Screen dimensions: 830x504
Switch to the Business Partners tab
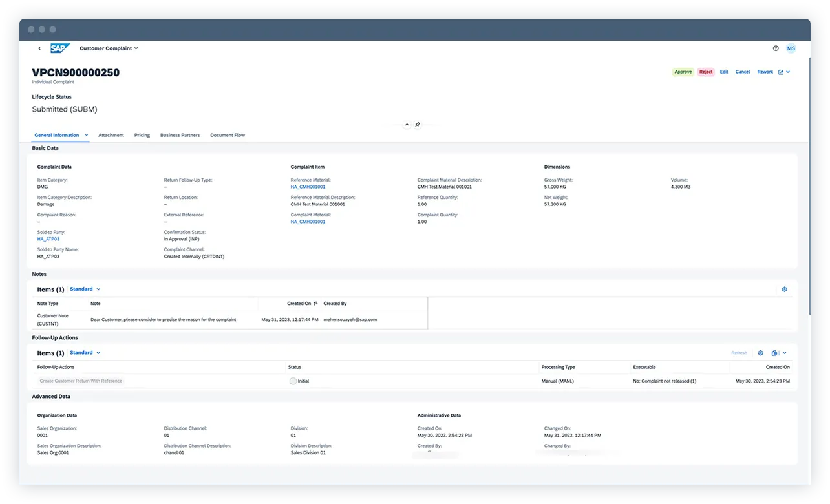180,135
